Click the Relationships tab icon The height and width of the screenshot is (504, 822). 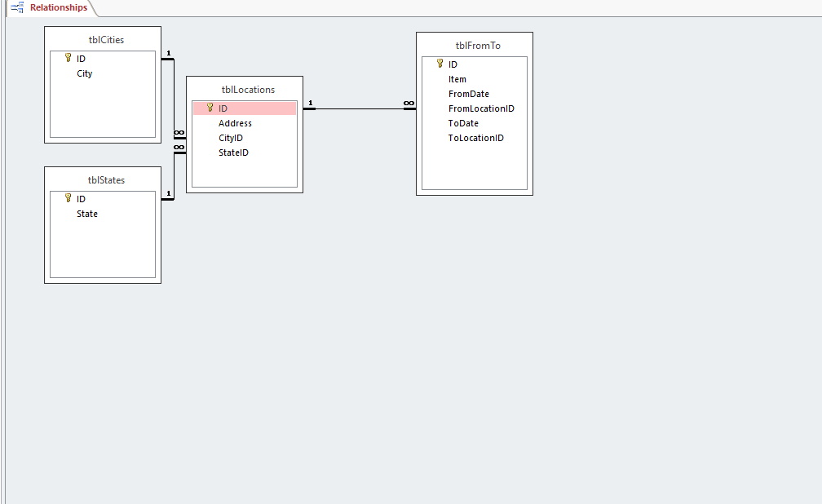coord(17,8)
